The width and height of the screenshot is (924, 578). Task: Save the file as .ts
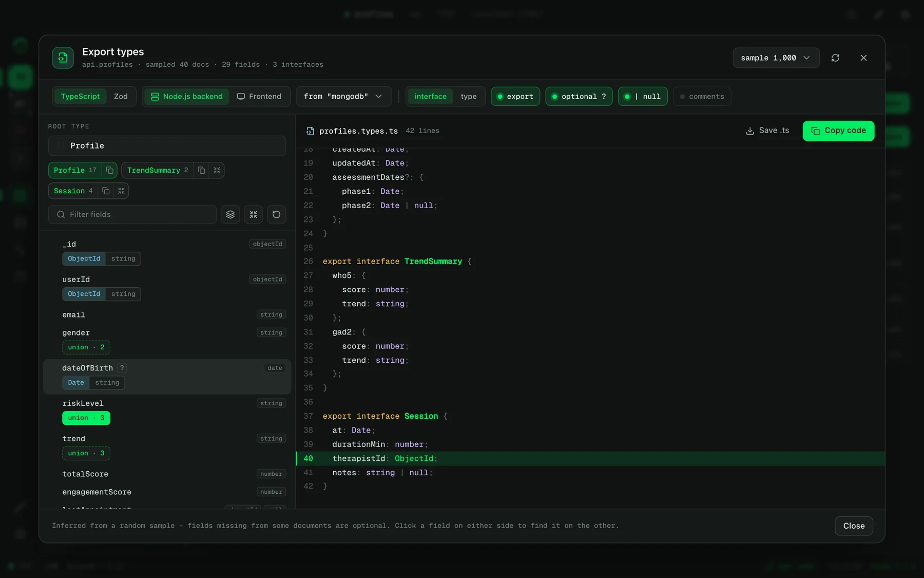coord(767,131)
